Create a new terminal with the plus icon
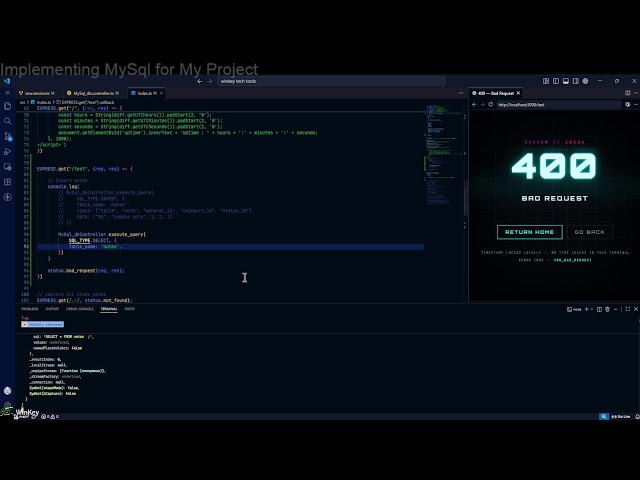The image size is (640, 480). [x=587, y=309]
